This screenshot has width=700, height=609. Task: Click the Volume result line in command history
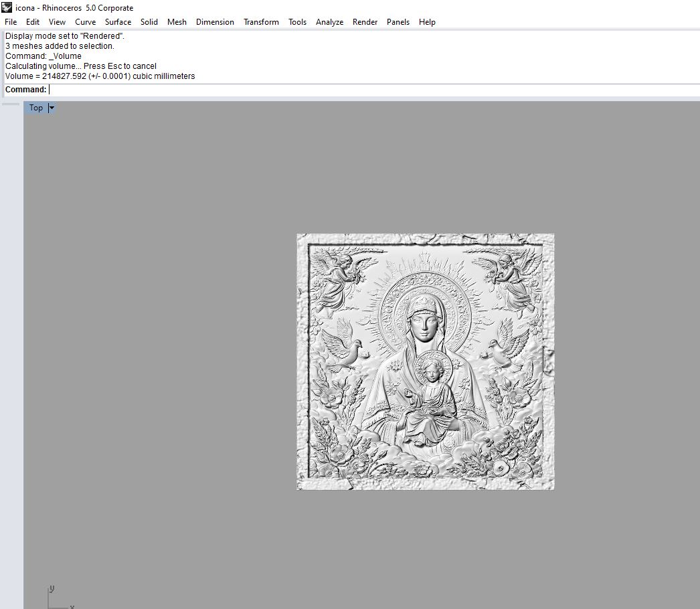coord(100,76)
